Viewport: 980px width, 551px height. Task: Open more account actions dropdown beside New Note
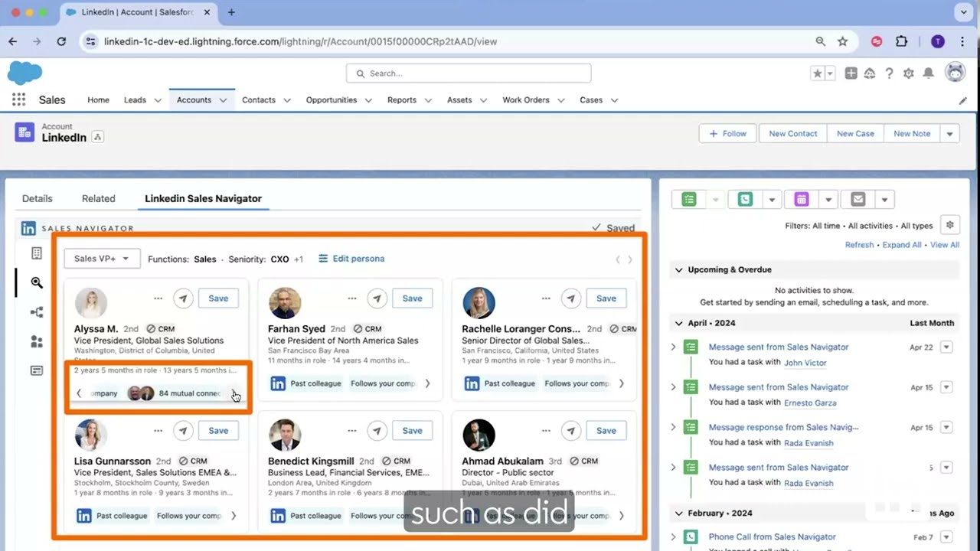coord(949,133)
